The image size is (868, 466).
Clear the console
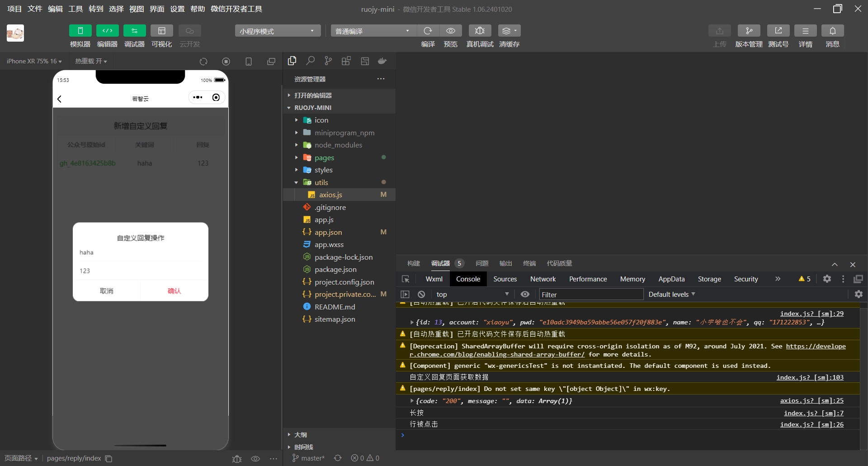click(421, 294)
